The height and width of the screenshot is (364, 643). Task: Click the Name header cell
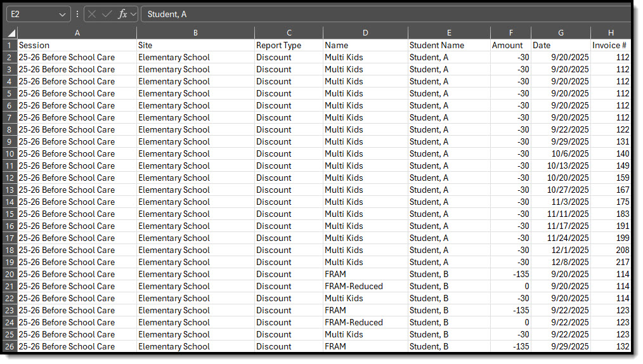point(365,45)
